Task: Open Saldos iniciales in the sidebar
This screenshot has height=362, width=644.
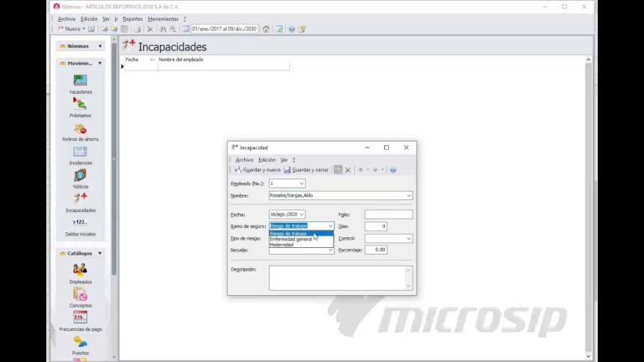Action: [80, 226]
